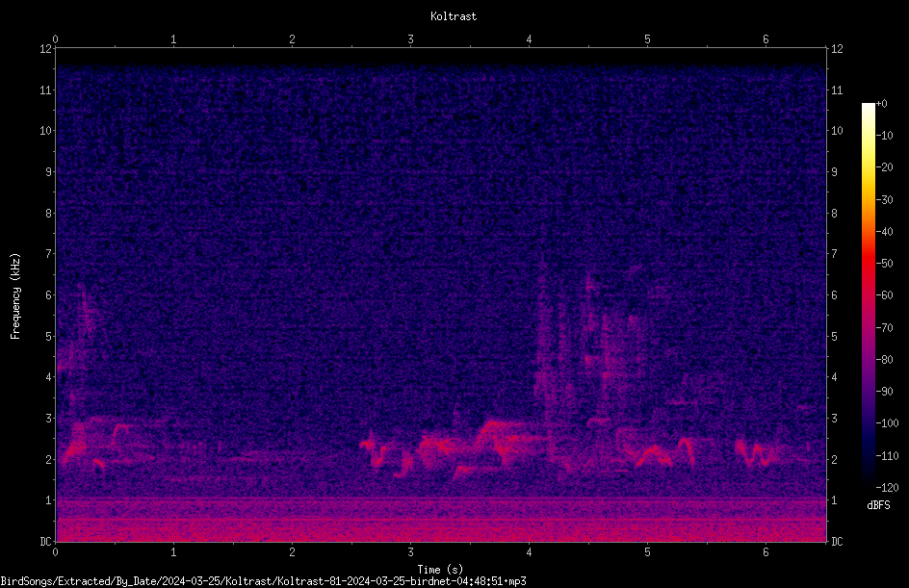Click the -120 value on the dBFS scale
Screen dimensions: 909x588
(887, 487)
